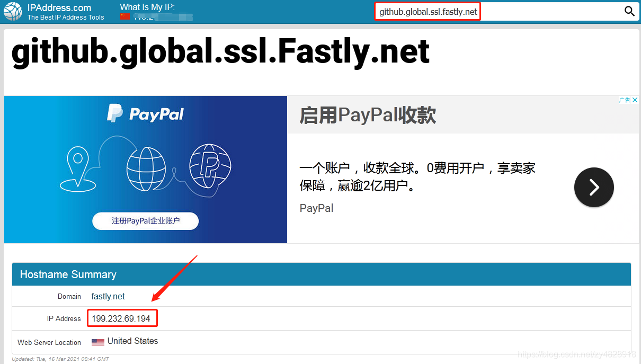Select the IP address 199.232.69.194
The width and height of the screenshot is (641, 364).
121,318
